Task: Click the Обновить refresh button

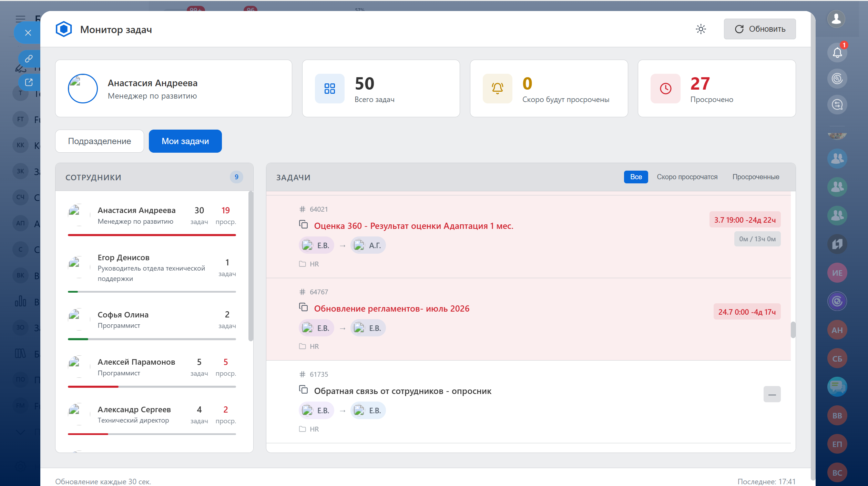Action: coord(759,29)
